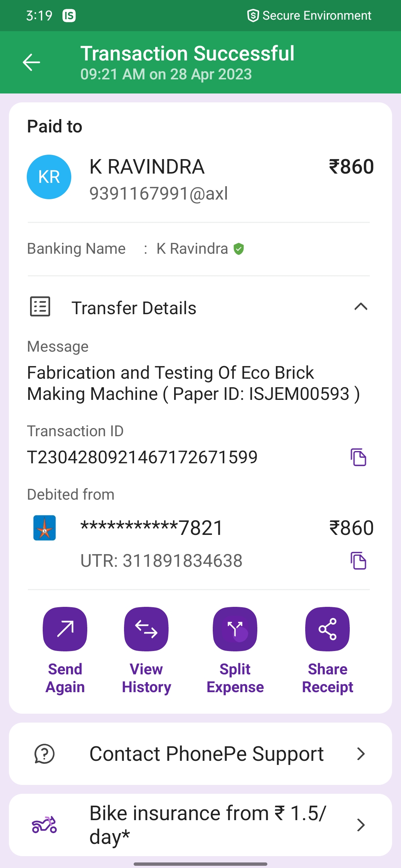Copy the Transaction ID
The image size is (401, 868).
tap(358, 457)
